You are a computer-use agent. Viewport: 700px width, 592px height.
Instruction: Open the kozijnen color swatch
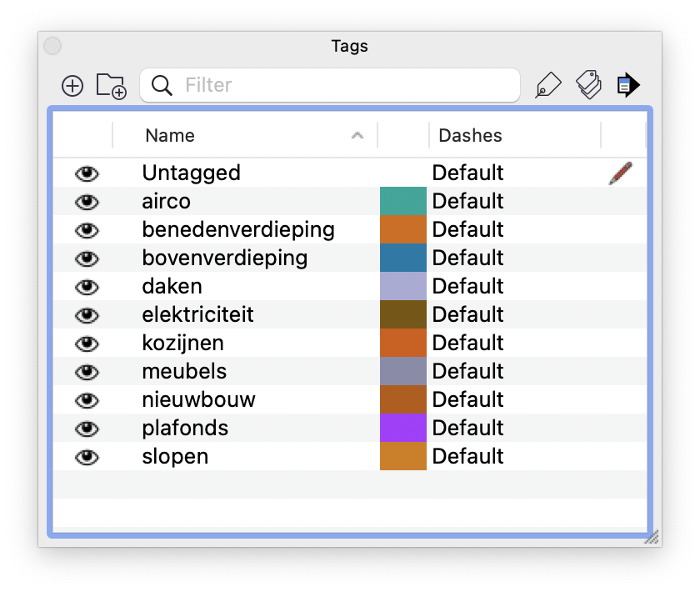point(403,343)
